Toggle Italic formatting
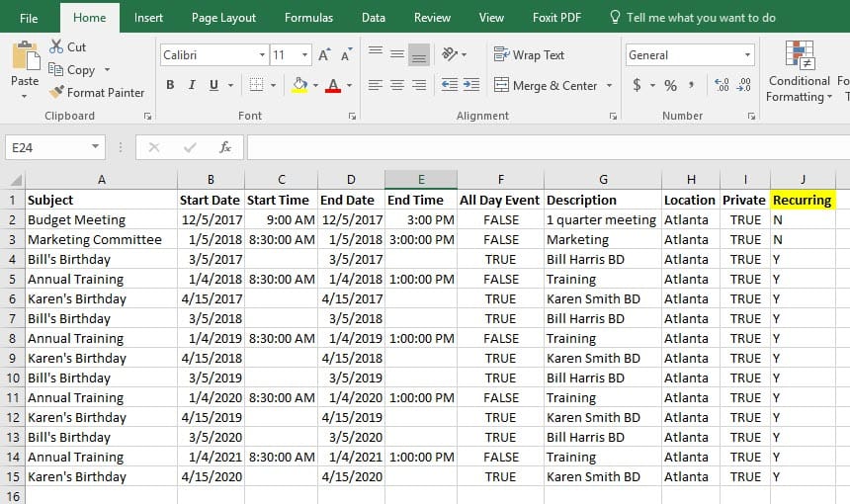 click(x=192, y=86)
